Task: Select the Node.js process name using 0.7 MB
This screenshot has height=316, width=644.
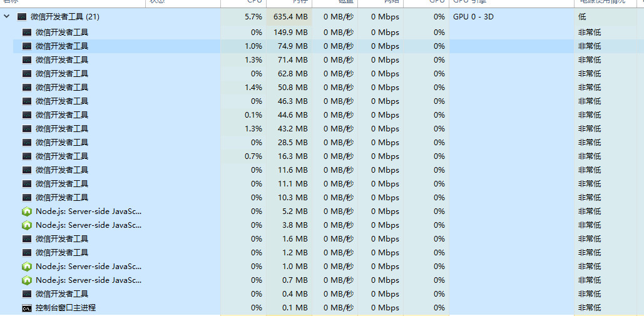Action: pyautogui.click(x=88, y=280)
